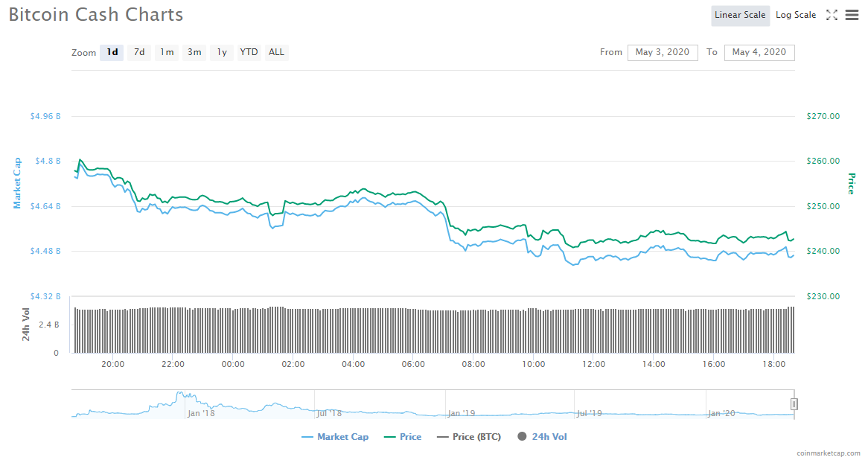Image resolution: width=868 pixels, height=463 pixels.
Task: Click Jul '19 in the navigator timeline
Action: coord(590,413)
